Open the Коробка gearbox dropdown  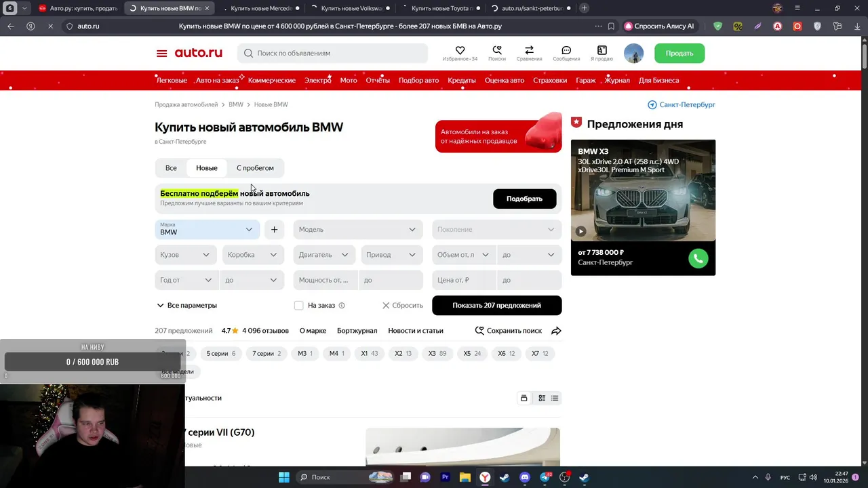point(252,255)
